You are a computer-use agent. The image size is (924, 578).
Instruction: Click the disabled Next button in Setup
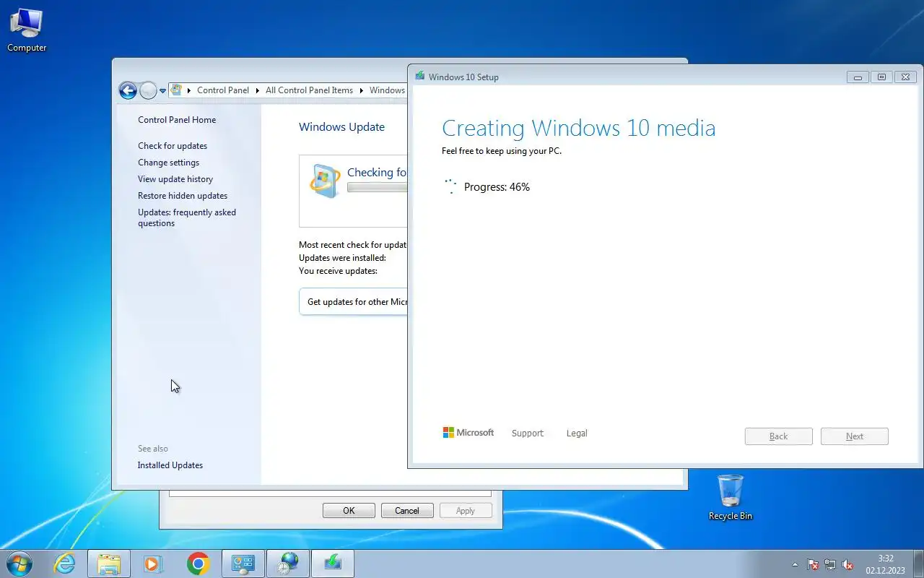tap(855, 436)
